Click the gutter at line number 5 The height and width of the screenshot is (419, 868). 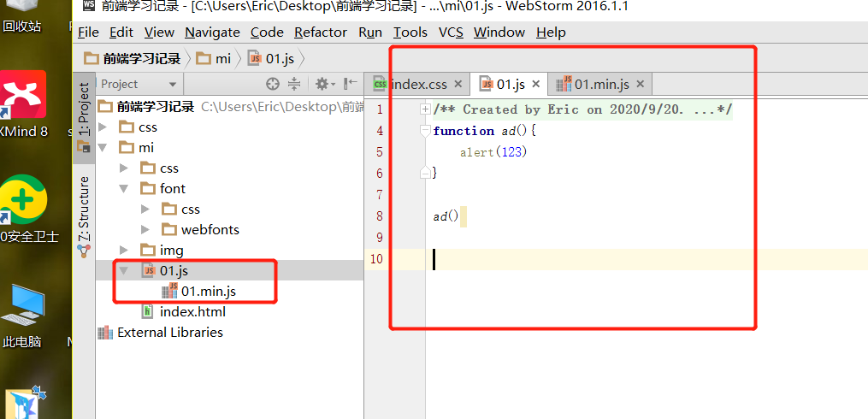click(x=379, y=152)
